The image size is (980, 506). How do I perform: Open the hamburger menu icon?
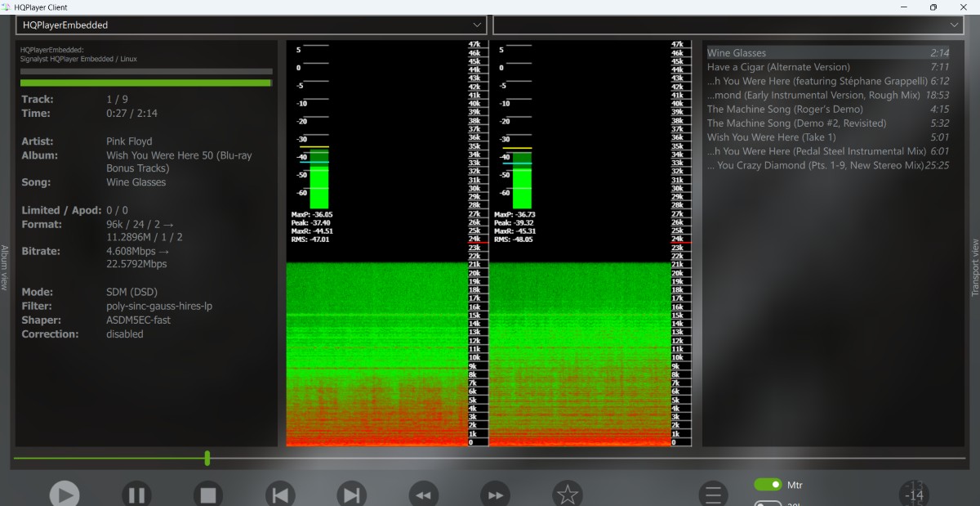[713, 495]
